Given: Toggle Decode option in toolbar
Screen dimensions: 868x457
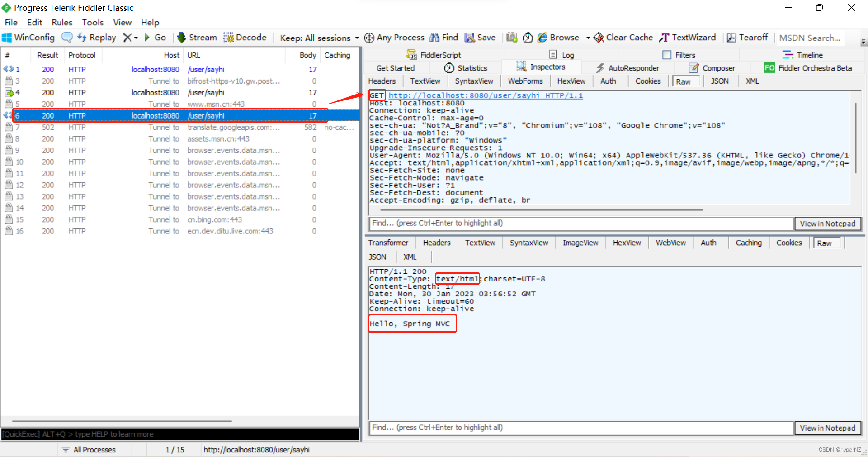Looking at the screenshot, I should click(245, 38).
